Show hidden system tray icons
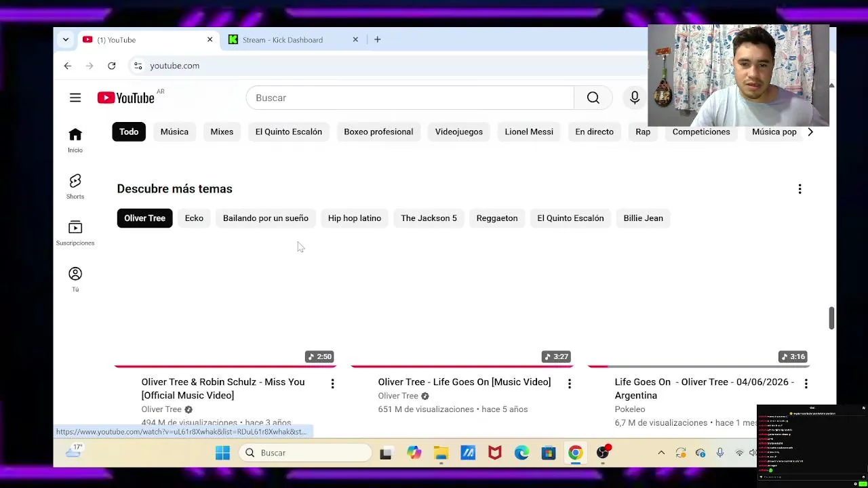The width and height of the screenshot is (868, 488). [x=661, y=453]
